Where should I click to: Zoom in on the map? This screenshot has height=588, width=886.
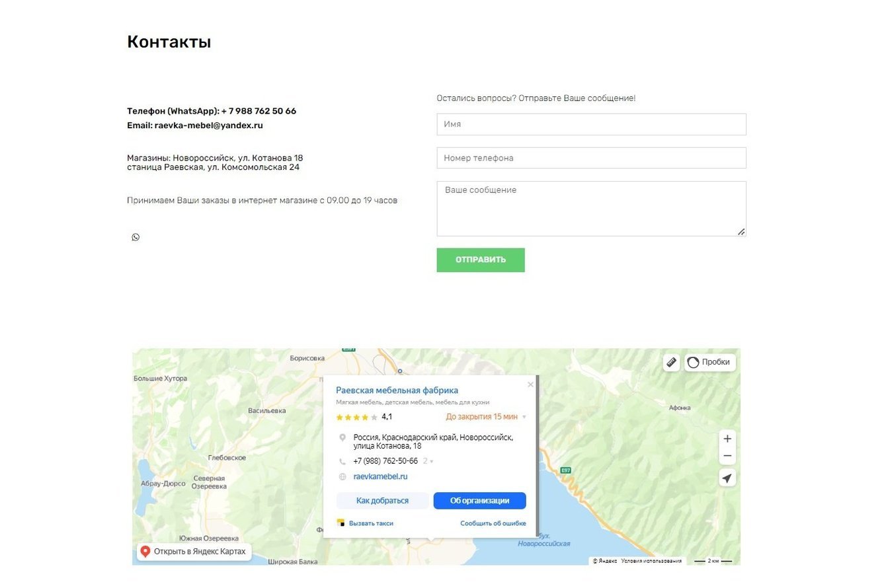(727, 439)
